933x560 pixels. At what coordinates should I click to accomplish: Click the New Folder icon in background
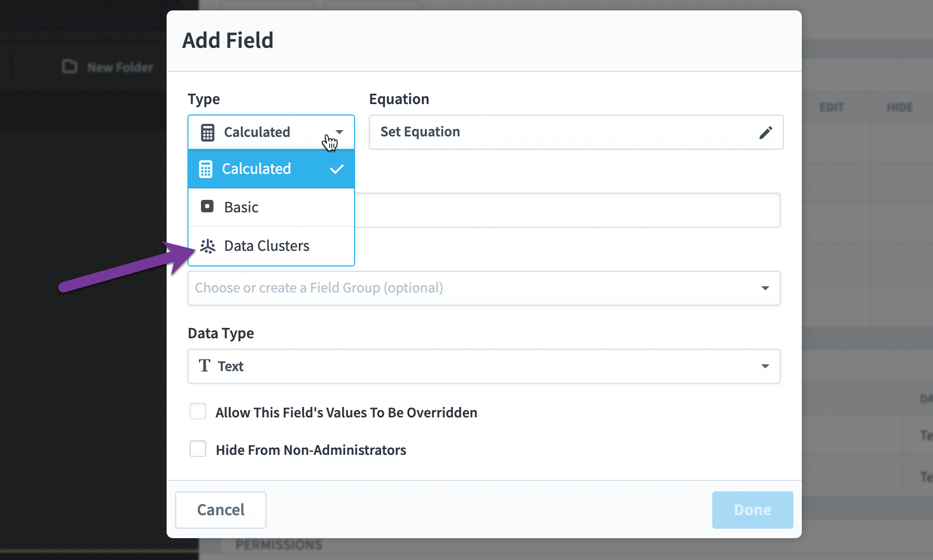pos(70,67)
